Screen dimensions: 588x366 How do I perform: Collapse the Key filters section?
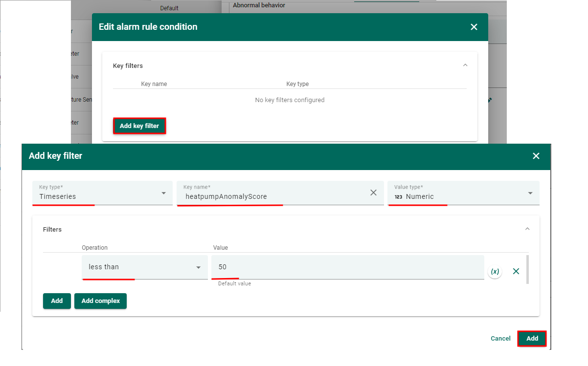click(465, 65)
